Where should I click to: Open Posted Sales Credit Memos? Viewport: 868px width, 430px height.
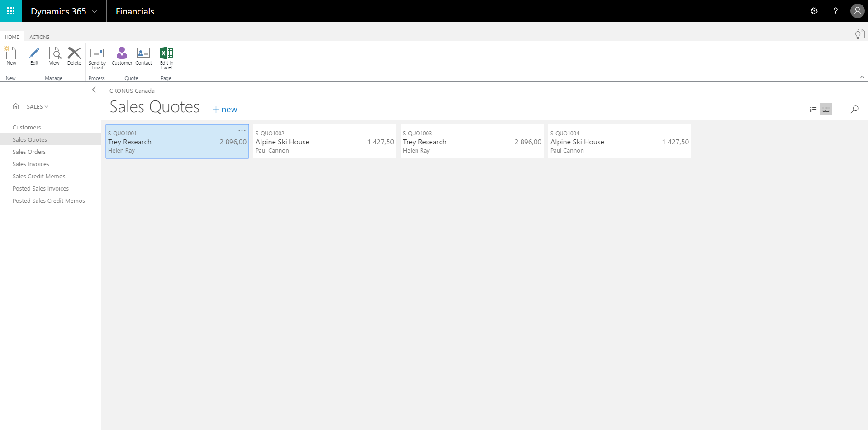click(x=49, y=201)
